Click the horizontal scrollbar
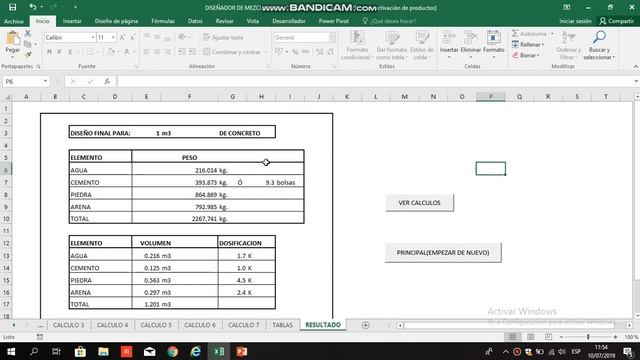This screenshot has width=640, height=360. (509, 325)
